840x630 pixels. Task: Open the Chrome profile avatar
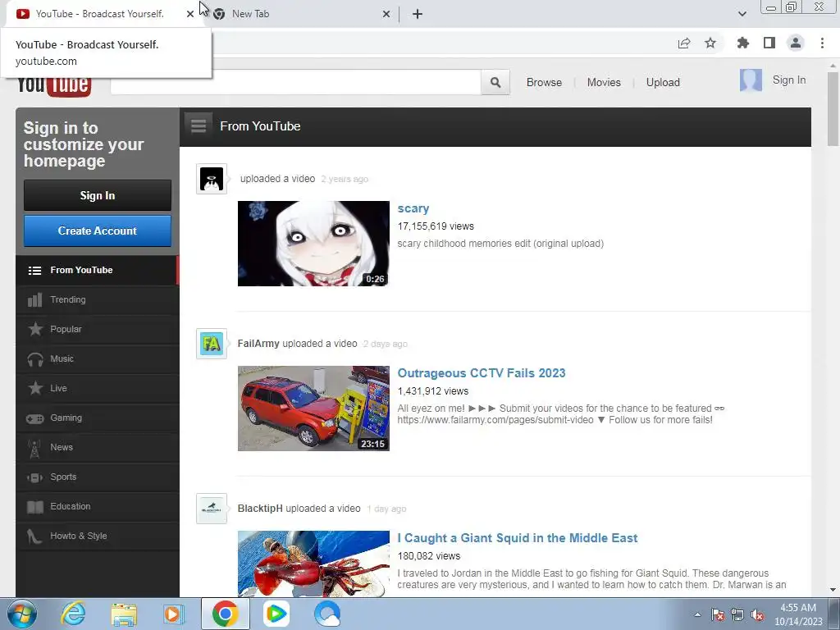[796, 43]
